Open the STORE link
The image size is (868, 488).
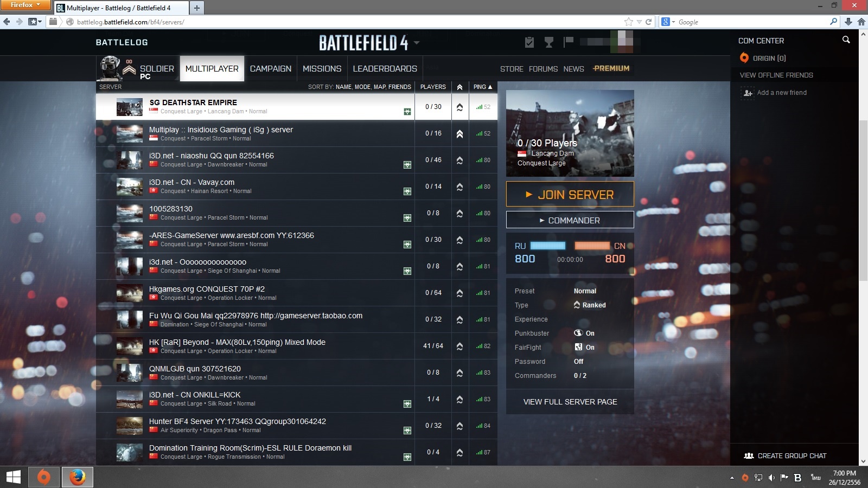pyautogui.click(x=512, y=69)
